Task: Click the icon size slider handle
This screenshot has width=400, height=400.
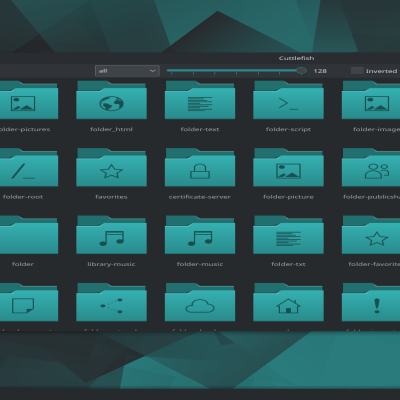Action: (301, 70)
